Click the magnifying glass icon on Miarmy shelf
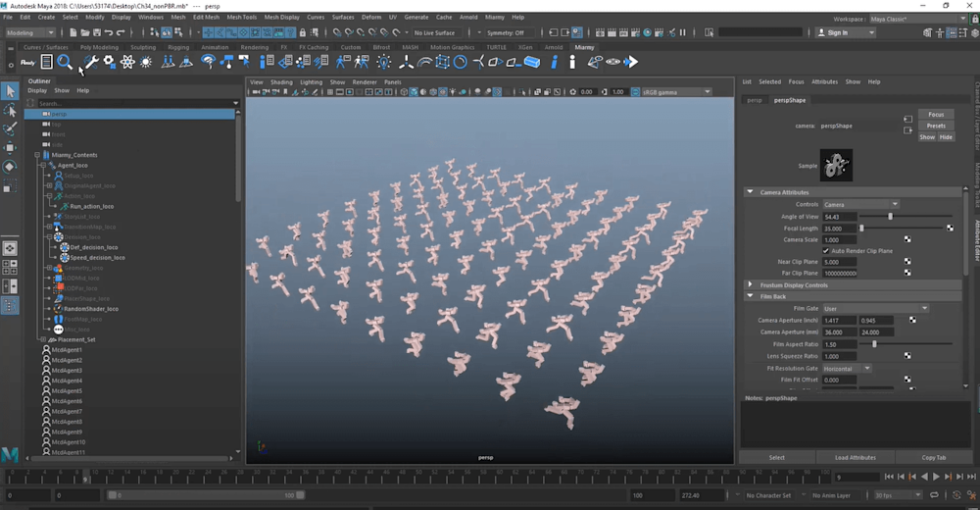Image resolution: width=980 pixels, height=510 pixels. [x=65, y=62]
